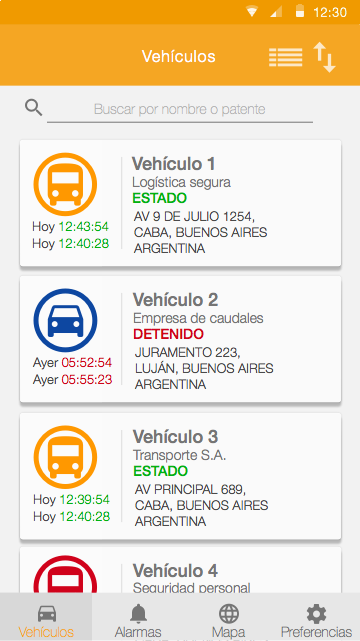Open the Preferencias gear tab
This screenshot has height=641, width=360.
click(x=316, y=617)
